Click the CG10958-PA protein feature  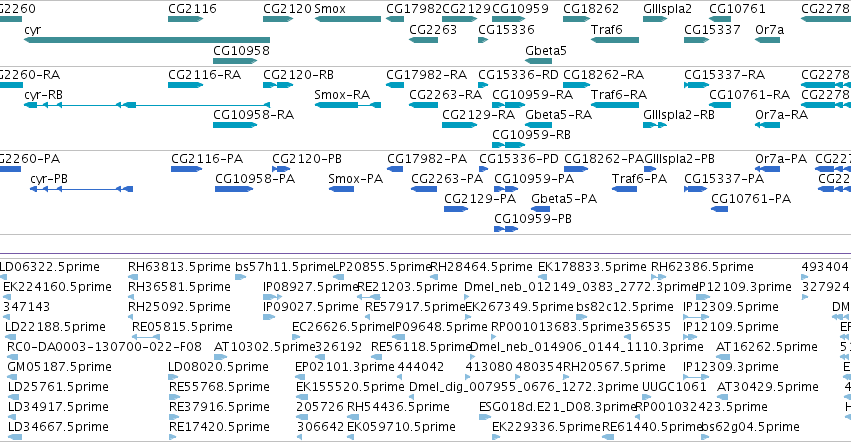pos(234,189)
